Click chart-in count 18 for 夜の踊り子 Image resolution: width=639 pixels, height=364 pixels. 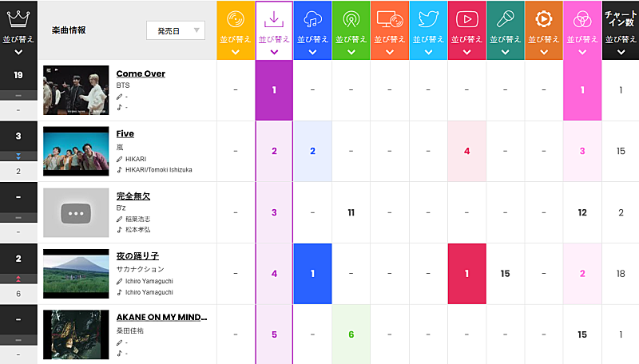click(x=621, y=274)
